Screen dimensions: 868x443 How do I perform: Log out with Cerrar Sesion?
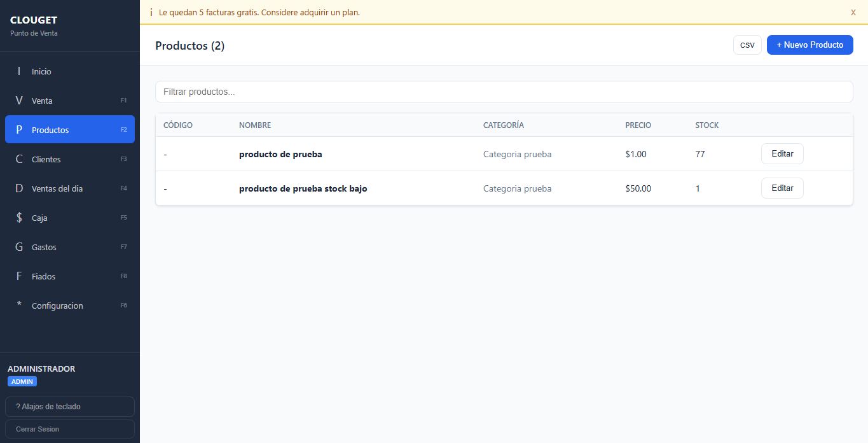pos(69,428)
